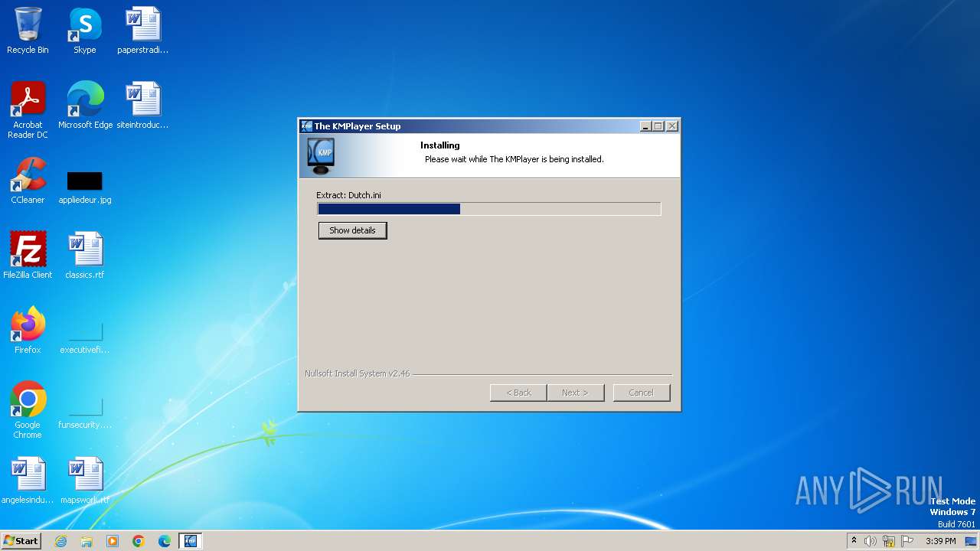Launch CCleaner from the desktop

point(28,181)
